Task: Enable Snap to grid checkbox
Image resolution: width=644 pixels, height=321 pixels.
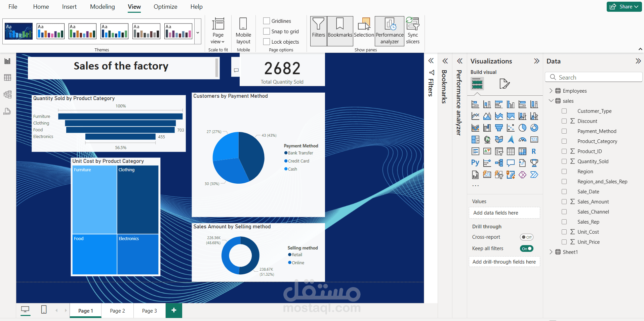Action: 267,31
